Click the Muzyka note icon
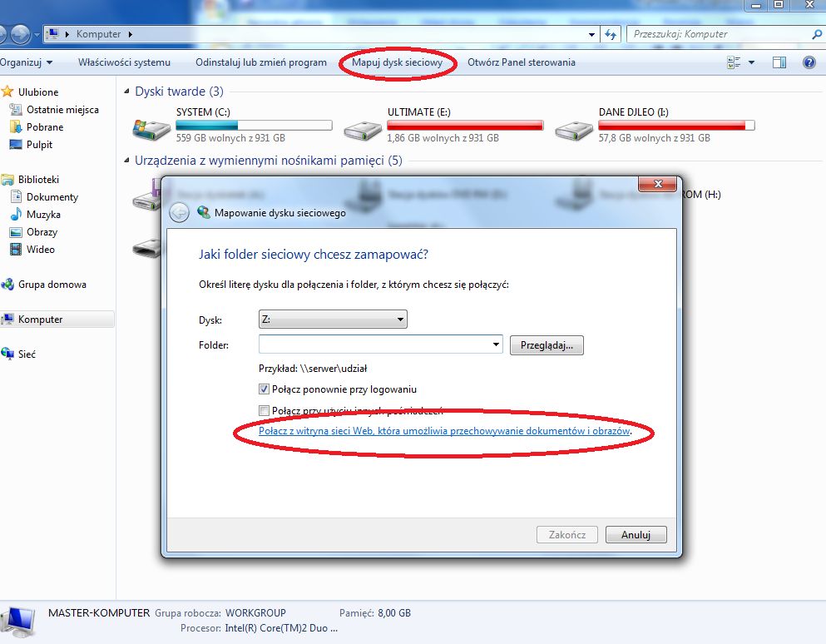This screenshot has width=826, height=644. [x=17, y=215]
